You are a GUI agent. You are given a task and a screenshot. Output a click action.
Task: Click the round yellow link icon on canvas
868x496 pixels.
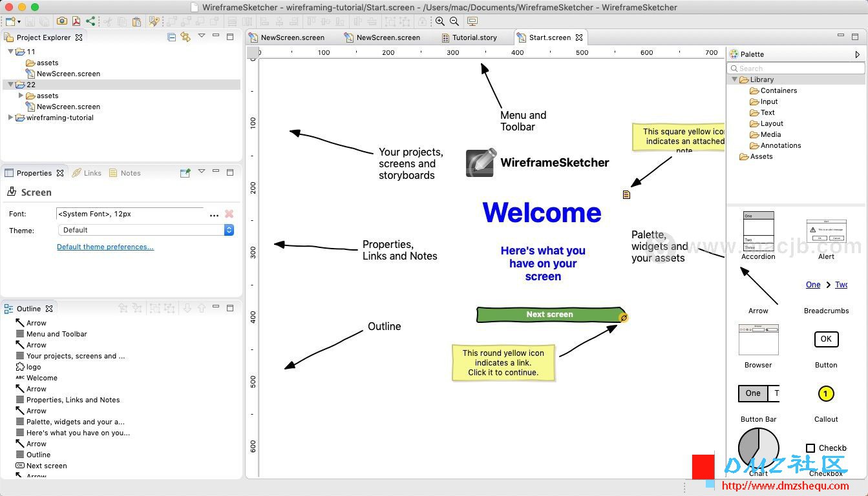[624, 318]
